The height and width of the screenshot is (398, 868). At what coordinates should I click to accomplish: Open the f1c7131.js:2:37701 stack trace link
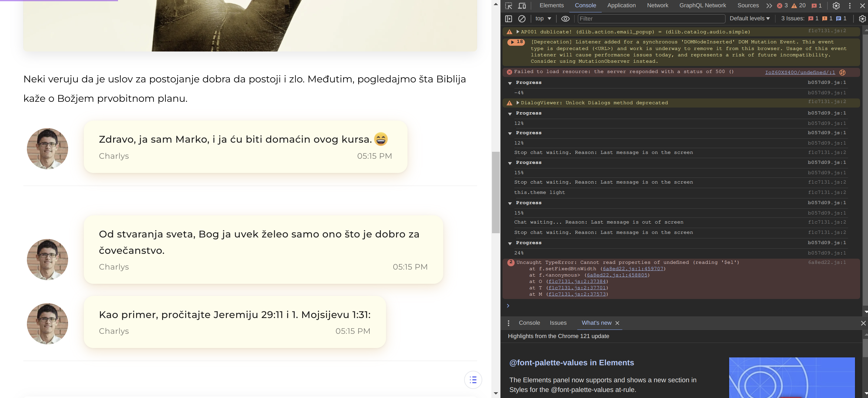577,288
